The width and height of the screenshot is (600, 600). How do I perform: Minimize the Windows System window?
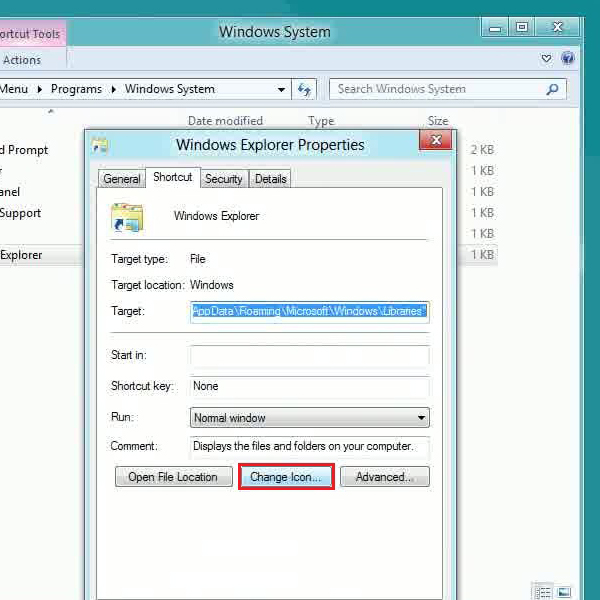coord(495,28)
